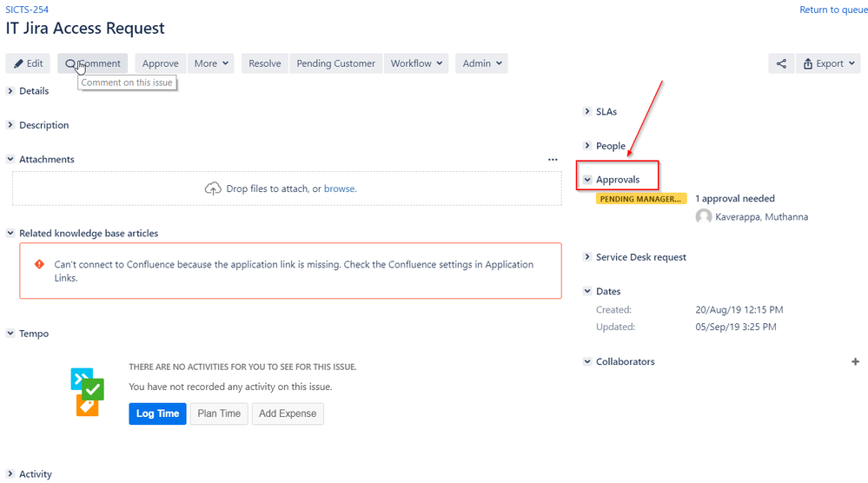The image size is (868, 483).
Task: Collapse the Attachments section
Action: [10, 159]
